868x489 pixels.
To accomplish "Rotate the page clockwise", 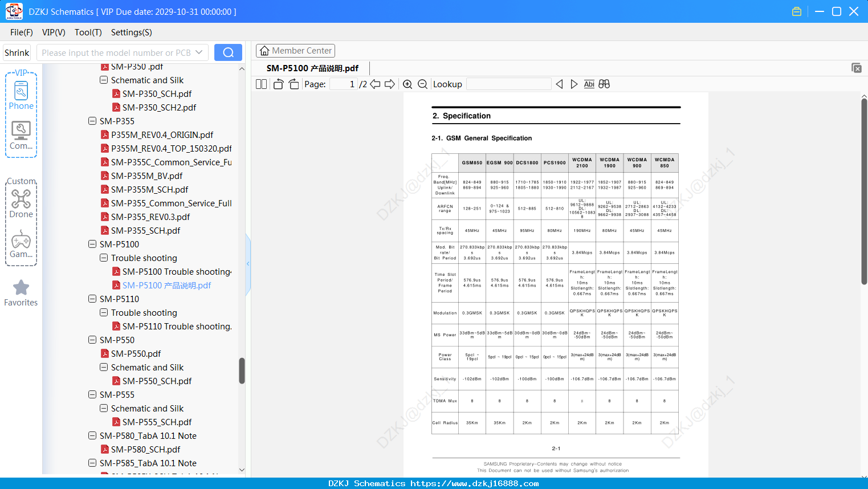I will (x=294, y=84).
